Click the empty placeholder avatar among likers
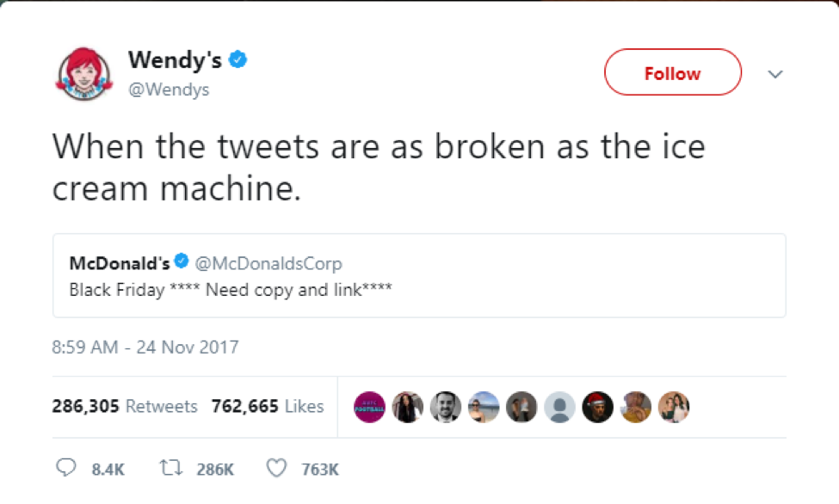 click(x=561, y=407)
